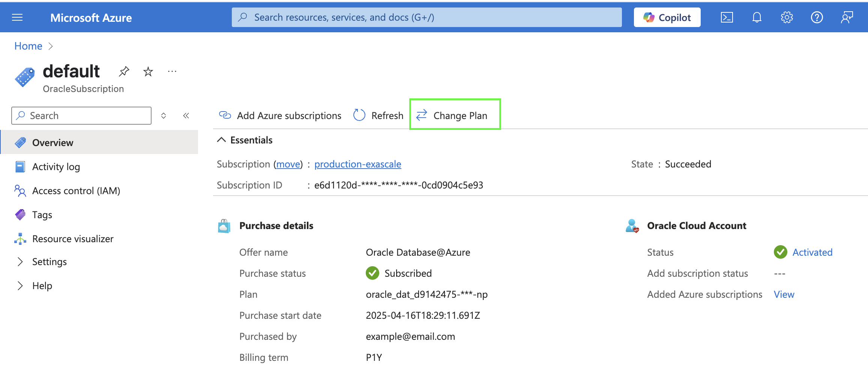This screenshot has width=868, height=392.
Task: Collapse the left sidebar menu
Action: (x=186, y=116)
